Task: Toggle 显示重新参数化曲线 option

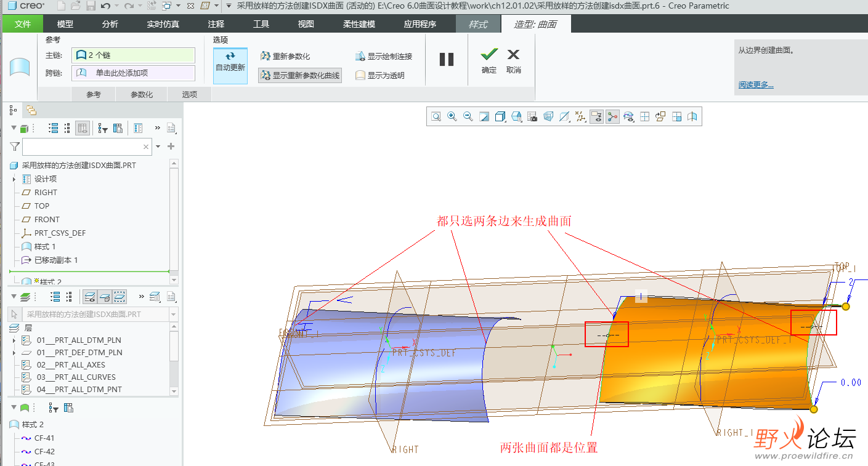Action: (x=299, y=75)
